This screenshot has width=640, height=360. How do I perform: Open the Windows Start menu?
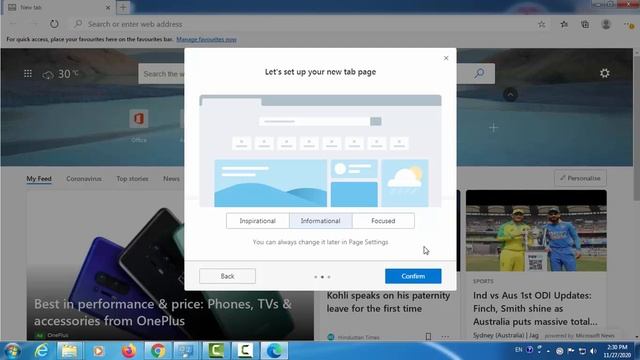point(13,351)
